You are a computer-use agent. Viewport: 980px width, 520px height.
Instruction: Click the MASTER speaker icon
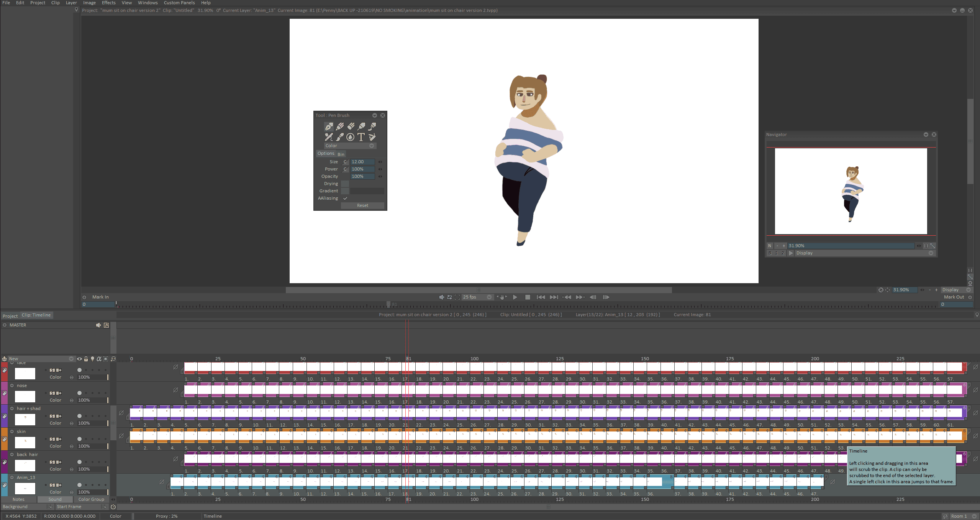(x=98, y=325)
